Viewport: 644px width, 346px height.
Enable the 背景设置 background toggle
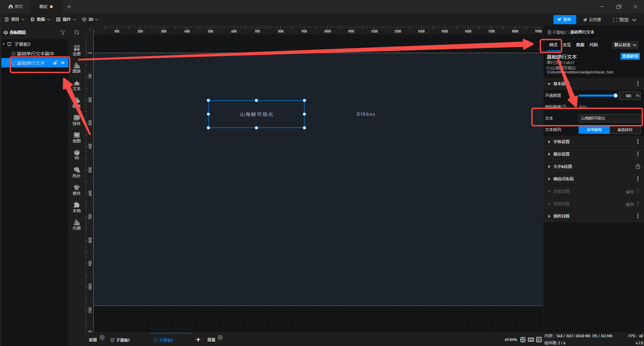629,204
